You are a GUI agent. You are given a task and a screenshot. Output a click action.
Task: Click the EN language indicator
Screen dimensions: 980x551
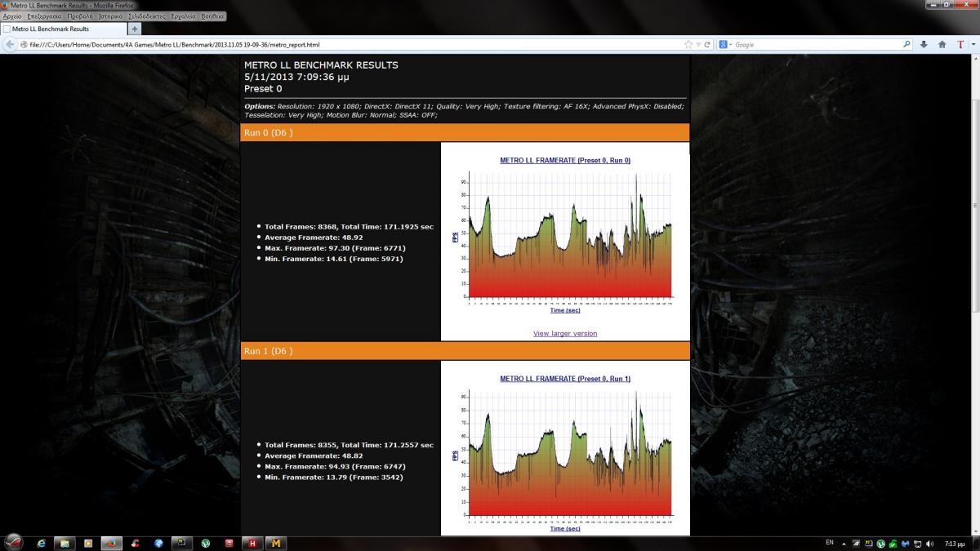pyautogui.click(x=830, y=542)
